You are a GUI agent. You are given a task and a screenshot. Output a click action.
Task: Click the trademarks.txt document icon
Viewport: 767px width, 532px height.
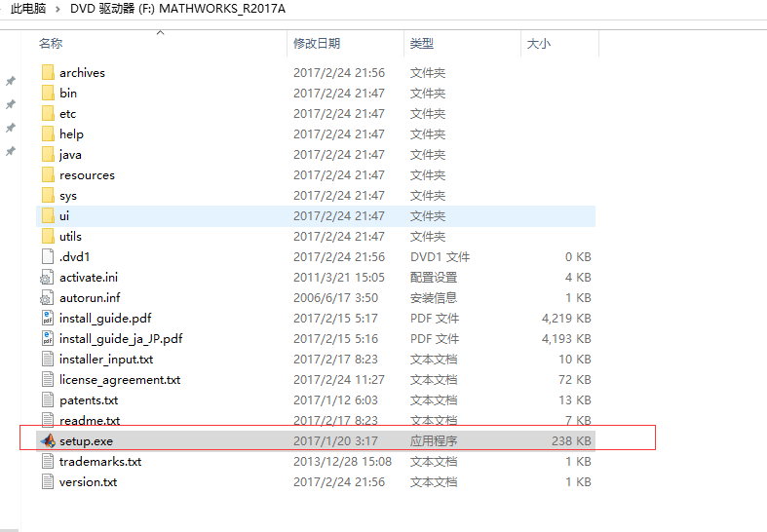click(48, 462)
